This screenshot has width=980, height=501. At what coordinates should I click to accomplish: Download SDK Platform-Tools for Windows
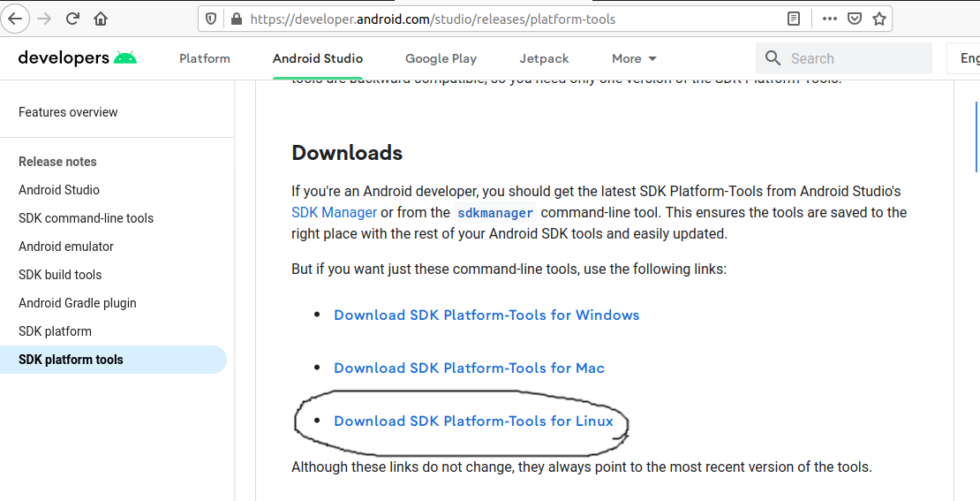pos(486,315)
